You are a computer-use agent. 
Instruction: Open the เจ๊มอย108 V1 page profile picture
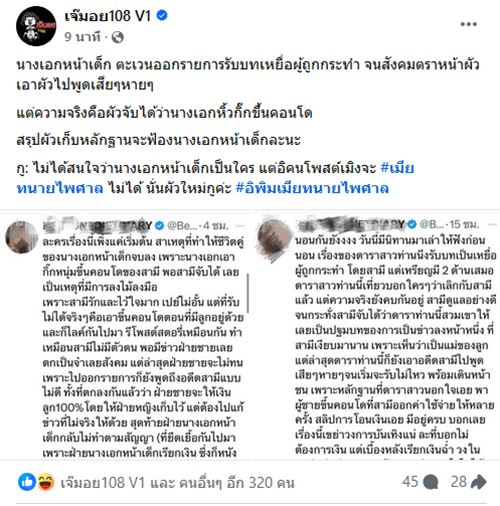36,26
